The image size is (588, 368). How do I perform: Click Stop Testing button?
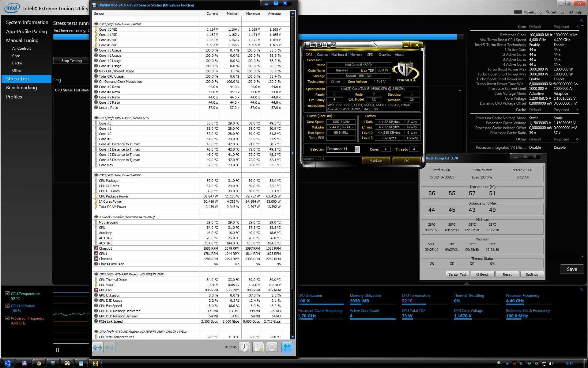point(71,61)
